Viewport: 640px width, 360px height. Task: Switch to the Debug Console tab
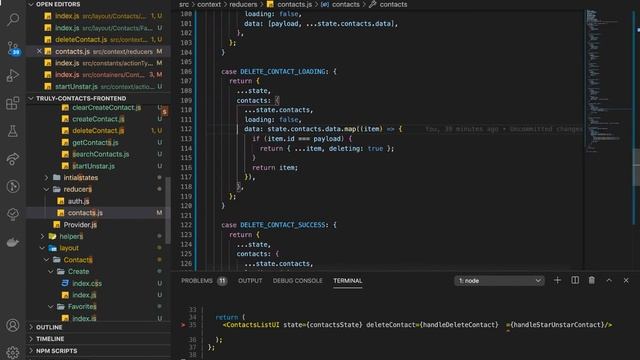click(298, 281)
